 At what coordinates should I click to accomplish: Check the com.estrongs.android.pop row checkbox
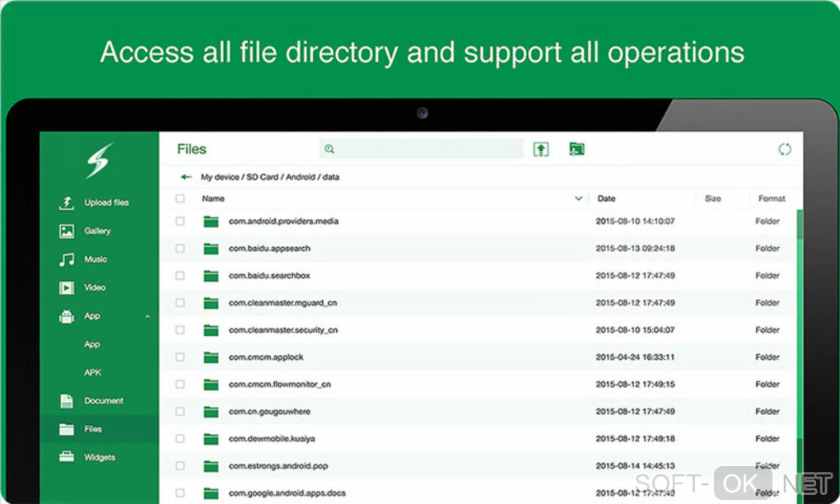tap(180, 466)
